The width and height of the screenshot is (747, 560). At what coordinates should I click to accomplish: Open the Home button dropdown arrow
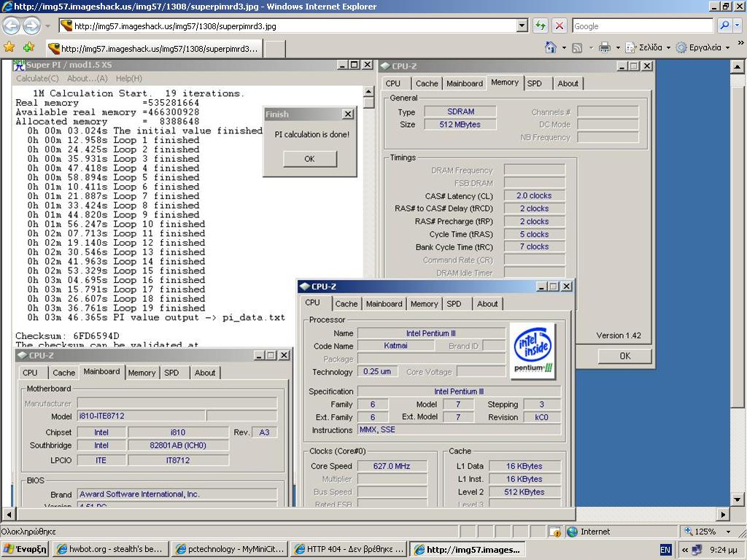click(564, 47)
